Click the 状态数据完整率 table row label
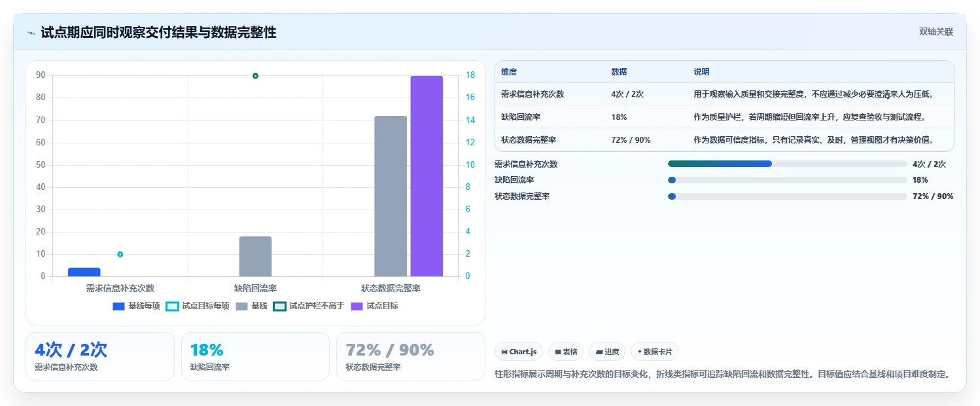Viewport: 980px width, 406px height. [529, 140]
